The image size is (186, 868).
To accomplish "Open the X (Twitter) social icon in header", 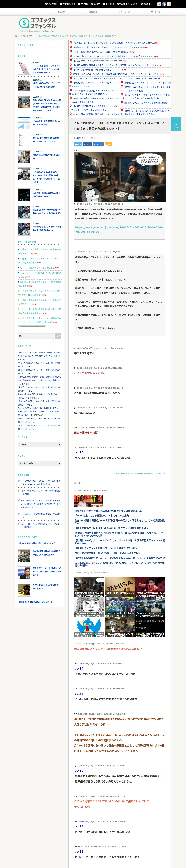I will [159, 4].
